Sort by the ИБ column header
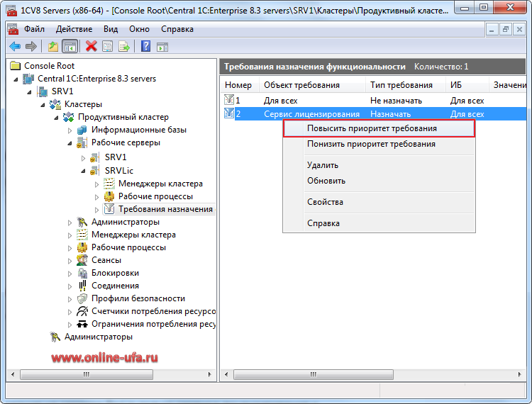This screenshot has height=404, width=532. 467,85
